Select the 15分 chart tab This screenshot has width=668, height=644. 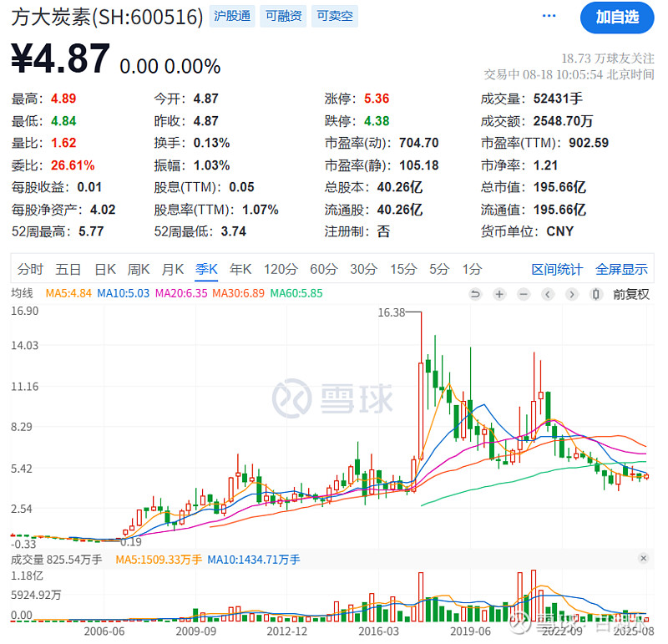[x=404, y=269]
